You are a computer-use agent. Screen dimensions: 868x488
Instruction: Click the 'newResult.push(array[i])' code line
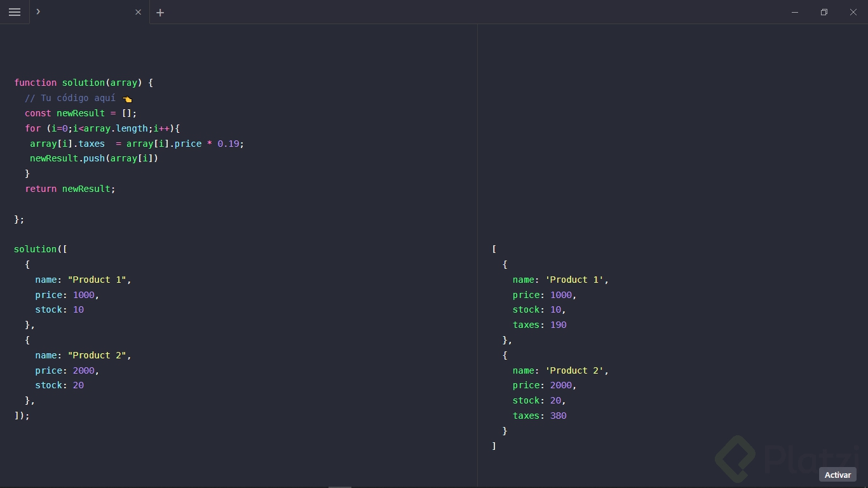tap(93, 158)
